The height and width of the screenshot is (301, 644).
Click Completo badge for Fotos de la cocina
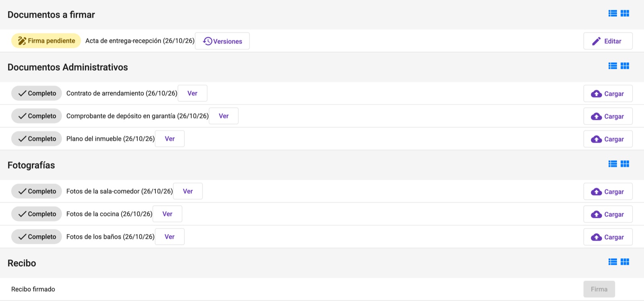point(37,214)
